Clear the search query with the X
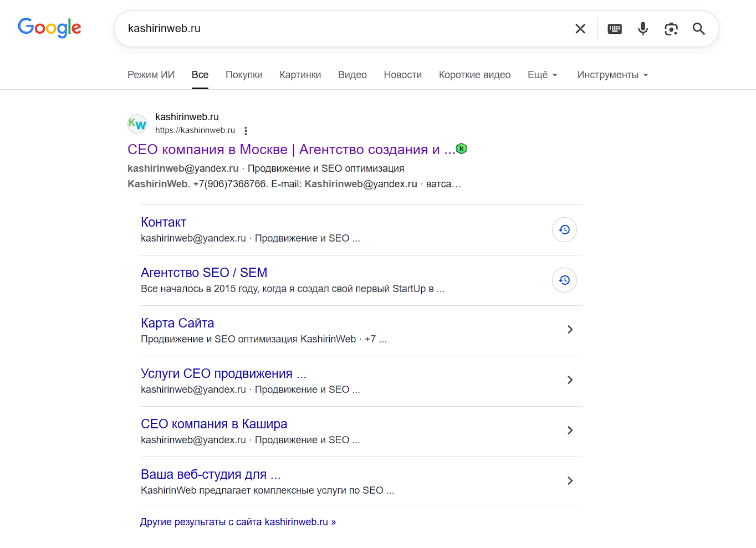 580,28
